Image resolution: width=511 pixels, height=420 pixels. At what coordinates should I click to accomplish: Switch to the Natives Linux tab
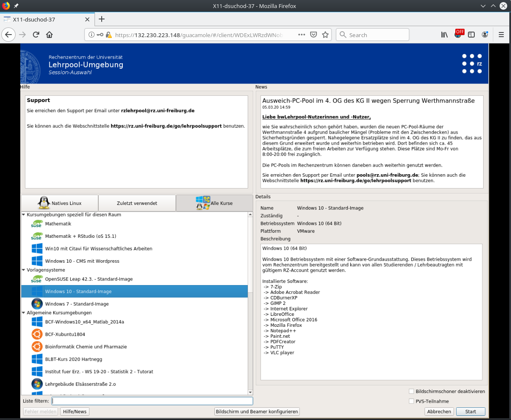pyautogui.click(x=59, y=203)
